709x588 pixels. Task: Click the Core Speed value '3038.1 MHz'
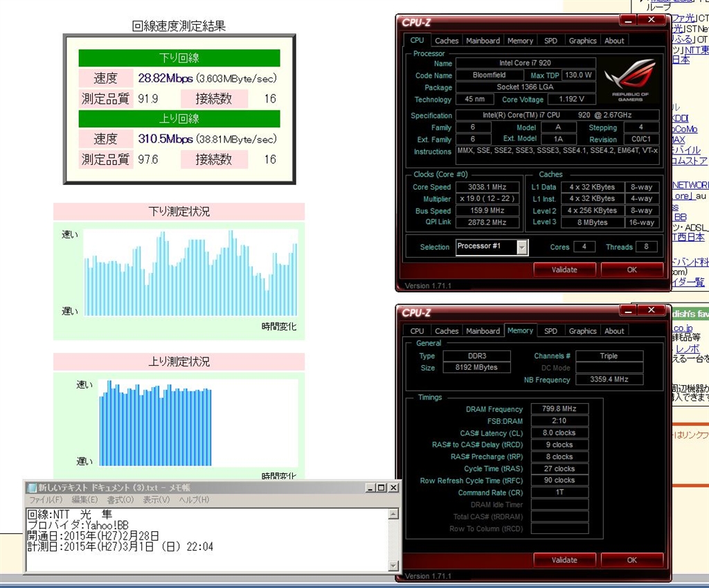487,187
